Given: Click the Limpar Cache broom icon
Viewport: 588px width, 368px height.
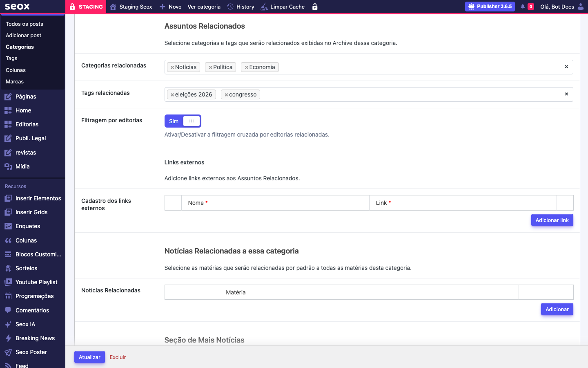Looking at the screenshot, I should pyautogui.click(x=264, y=7).
